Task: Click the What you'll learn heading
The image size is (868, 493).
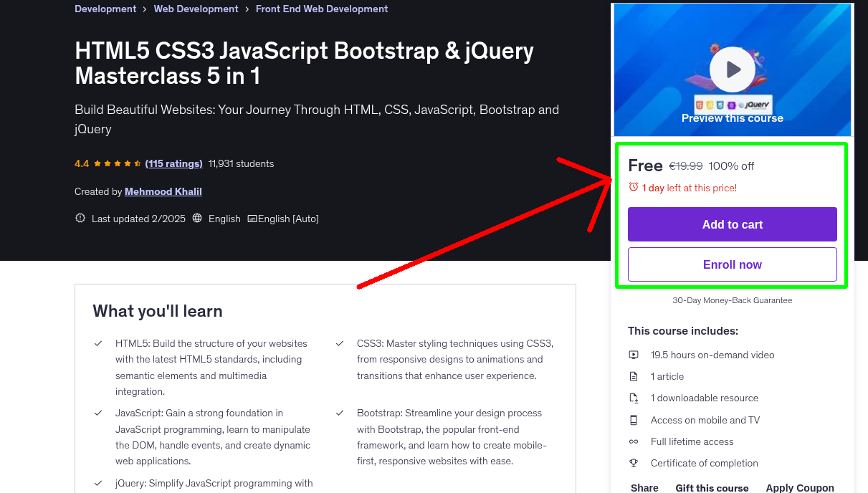Action: coord(158,311)
